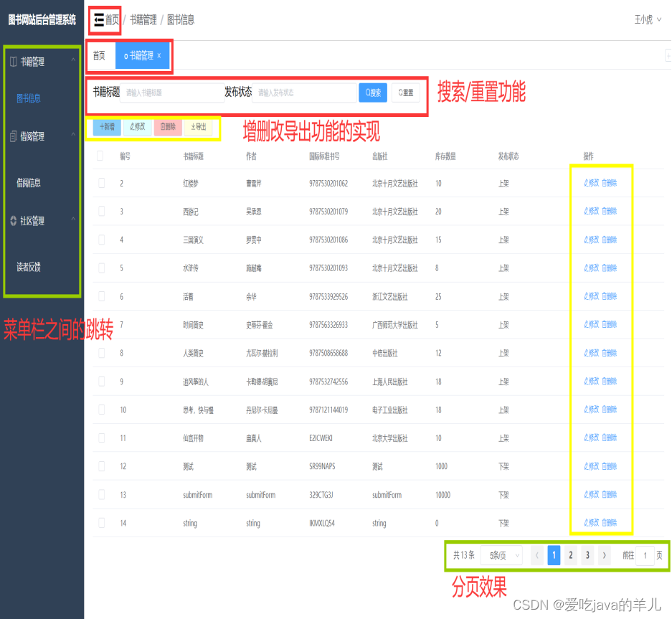Switch to the 首页 tab

pos(100,55)
